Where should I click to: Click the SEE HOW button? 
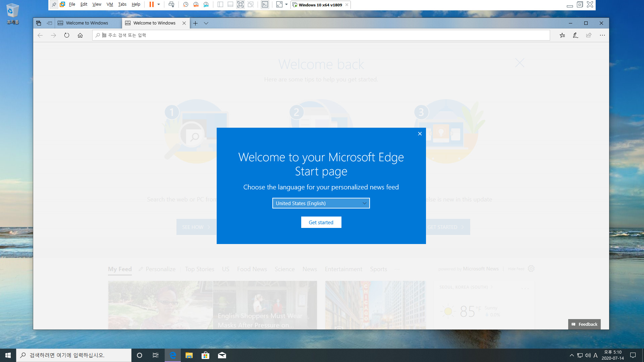click(196, 227)
